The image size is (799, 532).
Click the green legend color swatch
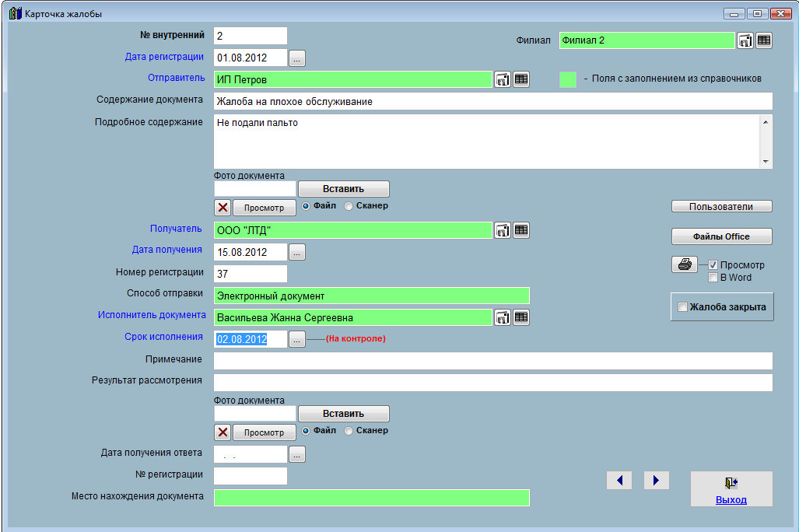(x=568, y=79)
